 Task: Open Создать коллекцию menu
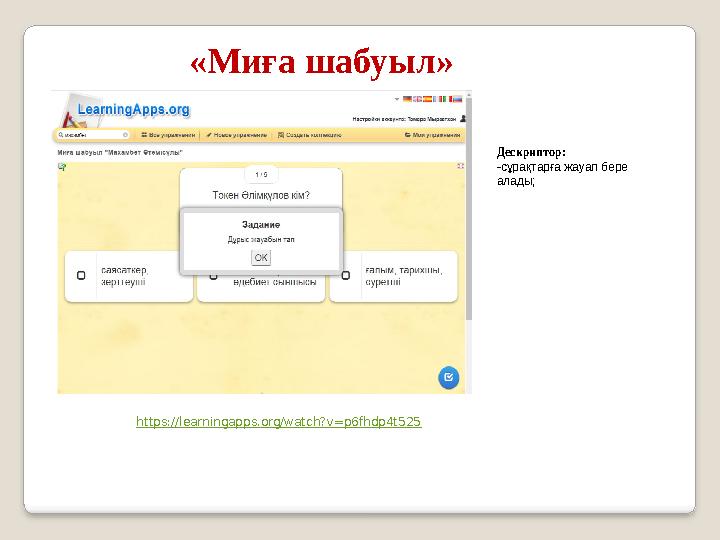coord(309,135)
